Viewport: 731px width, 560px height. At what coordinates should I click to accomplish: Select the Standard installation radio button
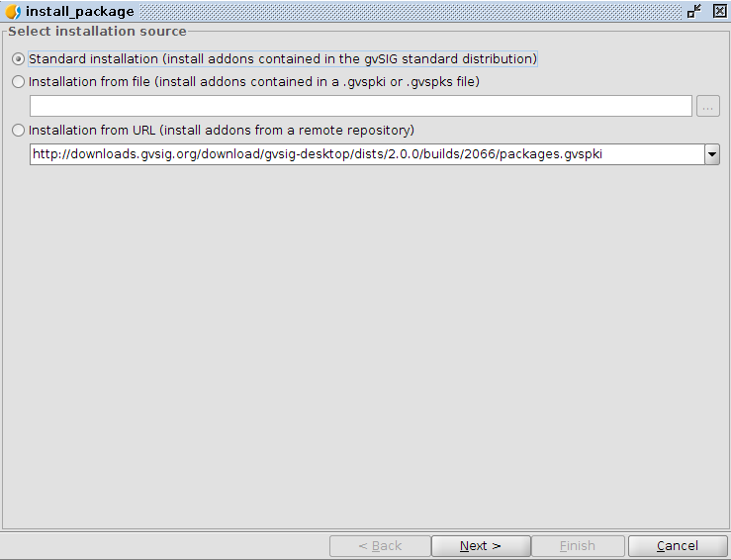tap(19, 59)
